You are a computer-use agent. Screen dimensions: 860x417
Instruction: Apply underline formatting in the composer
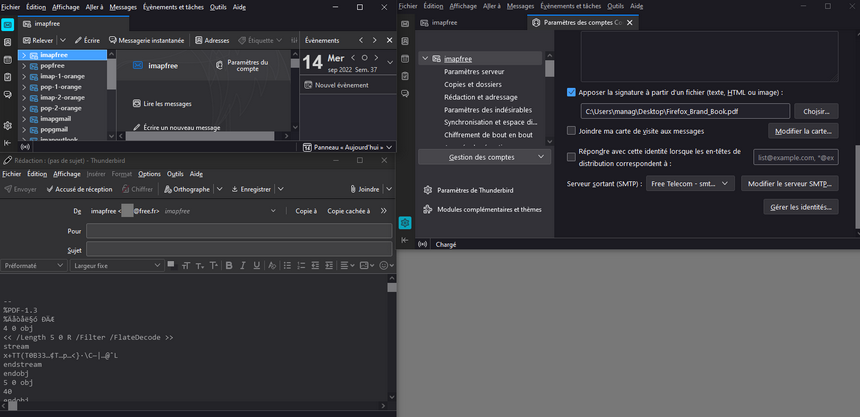click(x=257, y=266)
